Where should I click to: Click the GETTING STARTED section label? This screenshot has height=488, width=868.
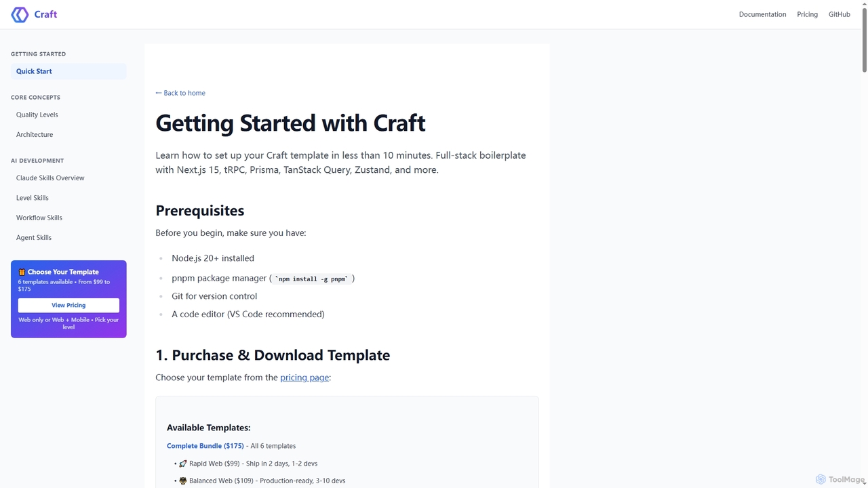[39, 54]
